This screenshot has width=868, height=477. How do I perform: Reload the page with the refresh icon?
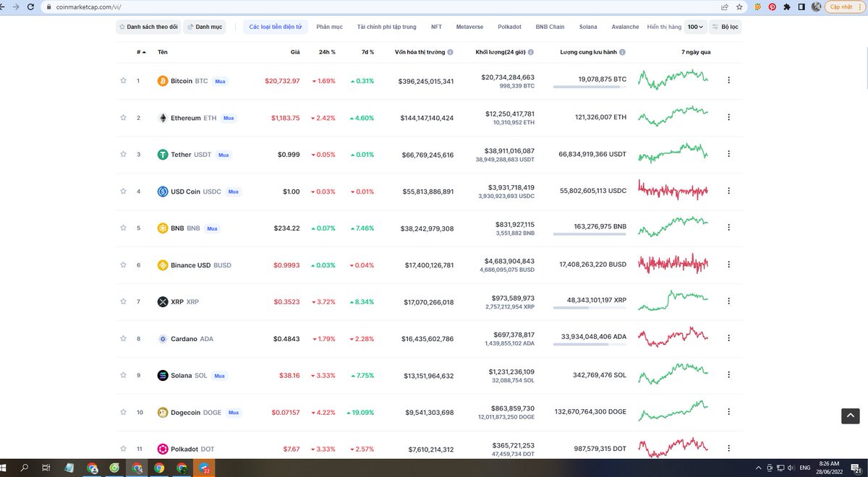click(30, 7)
